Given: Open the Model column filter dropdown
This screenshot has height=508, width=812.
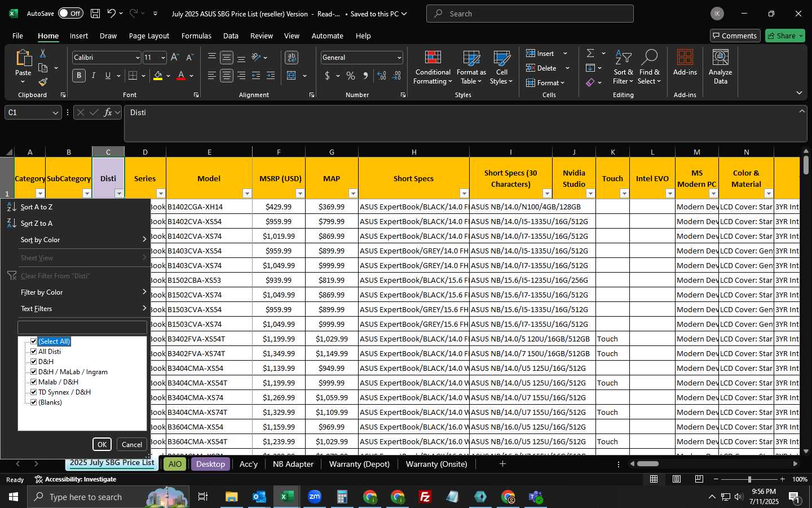Looking at the screenshot, I should pyautogui.click(x=247, y=194).
